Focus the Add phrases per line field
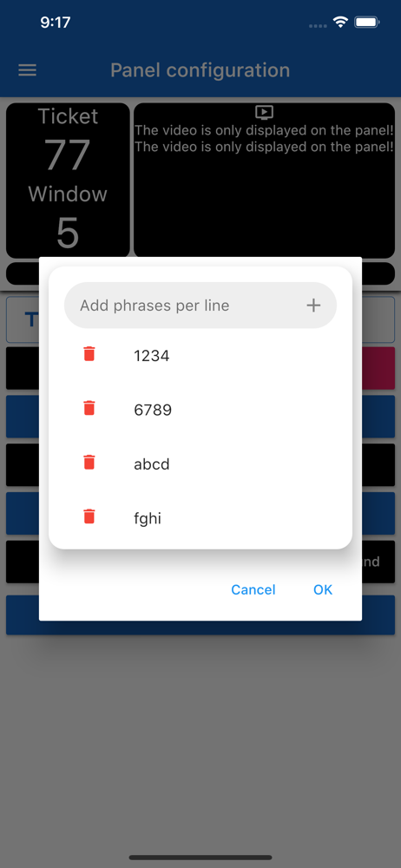Image resolution: width=401 pixels, height=868 pixels. click(x=200, y=306)
